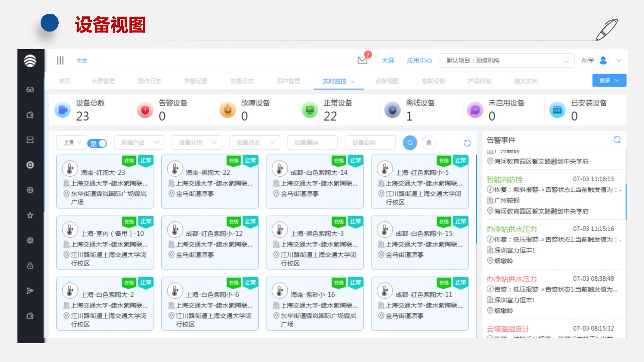Open the 所属产品 dropdown
This screenshot has height=362, width=644.
(139, 143)
